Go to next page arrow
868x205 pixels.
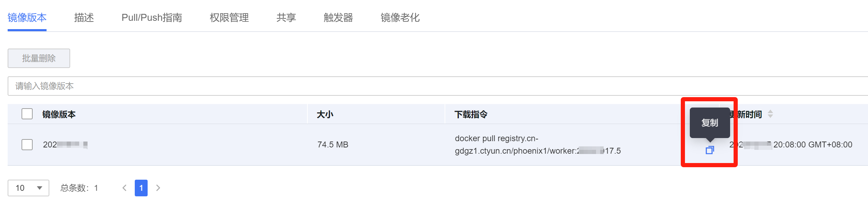(x=158, y=188)
